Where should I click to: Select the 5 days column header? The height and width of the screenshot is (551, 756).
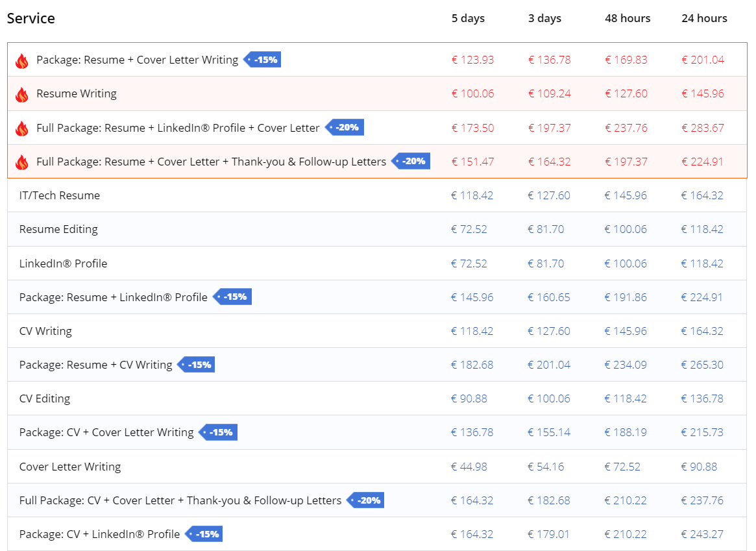468,18
